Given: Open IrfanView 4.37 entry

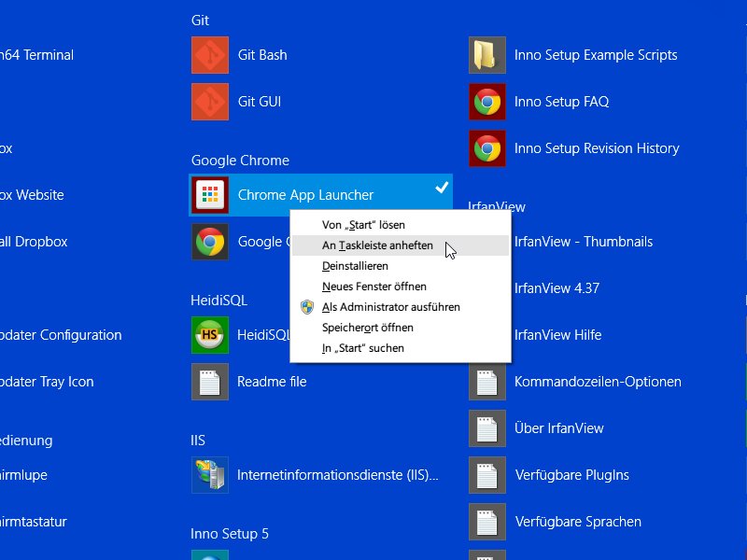Looking at the screenshot, I should tap(557, 288).
